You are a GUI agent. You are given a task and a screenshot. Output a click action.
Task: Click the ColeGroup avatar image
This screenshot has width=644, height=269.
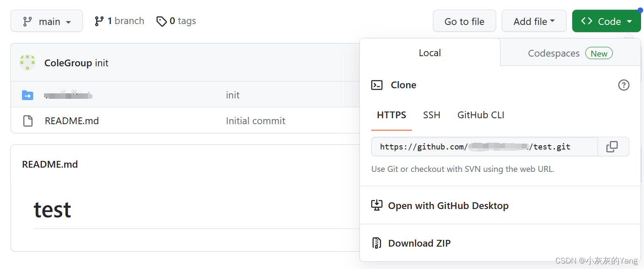[27, 62]
